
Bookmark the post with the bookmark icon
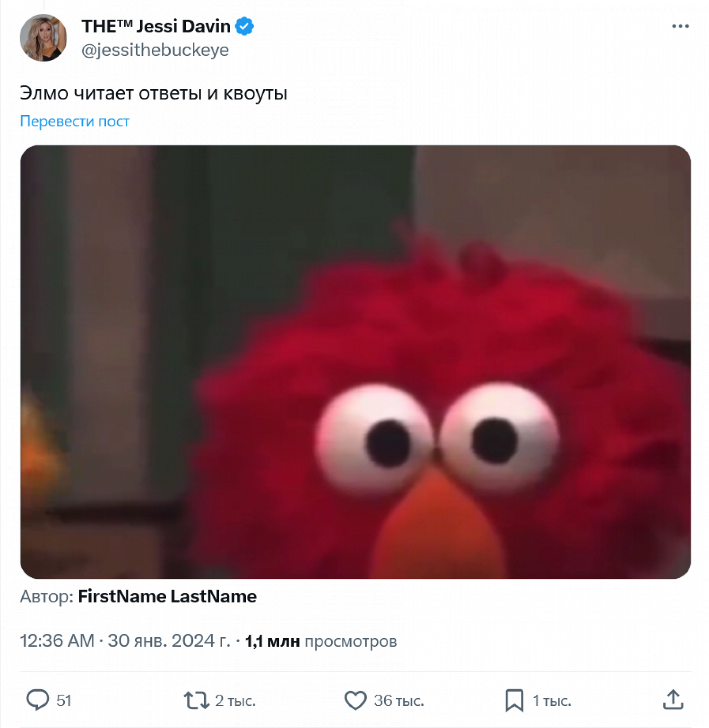(x=514, y=700)
